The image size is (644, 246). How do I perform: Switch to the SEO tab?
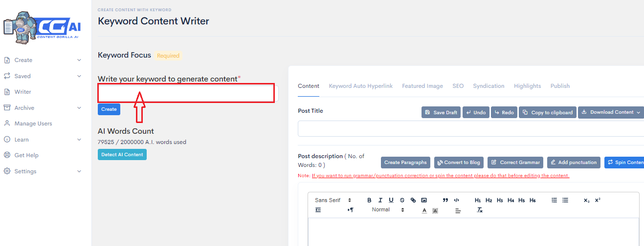pos(458,86)
